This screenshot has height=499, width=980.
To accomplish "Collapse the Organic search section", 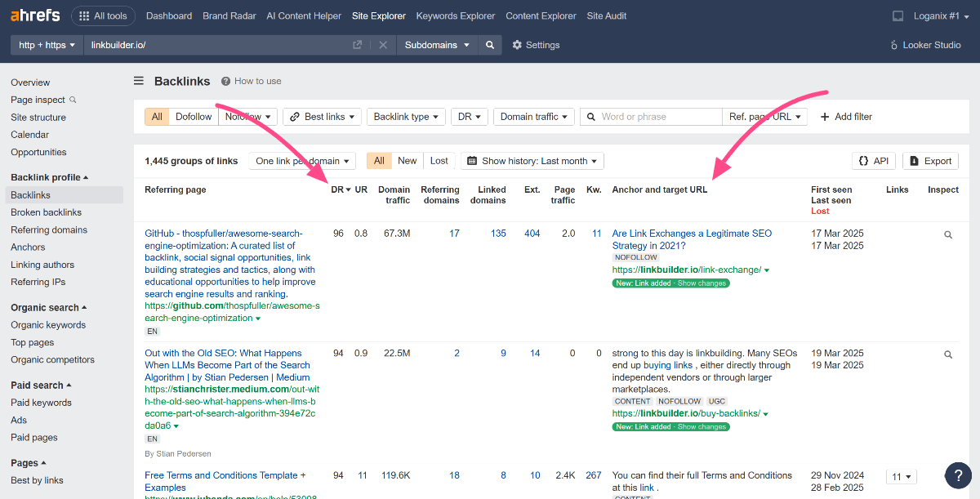I will [48, 308].
